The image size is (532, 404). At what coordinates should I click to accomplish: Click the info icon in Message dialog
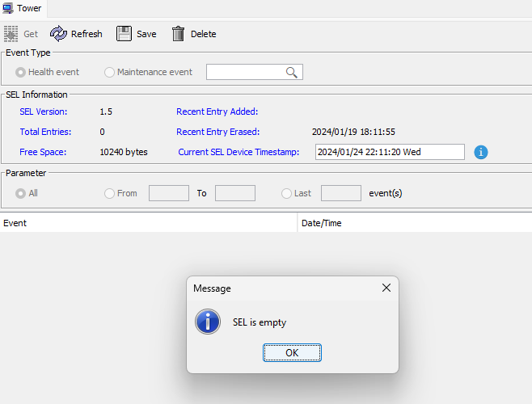click(208, 322)
